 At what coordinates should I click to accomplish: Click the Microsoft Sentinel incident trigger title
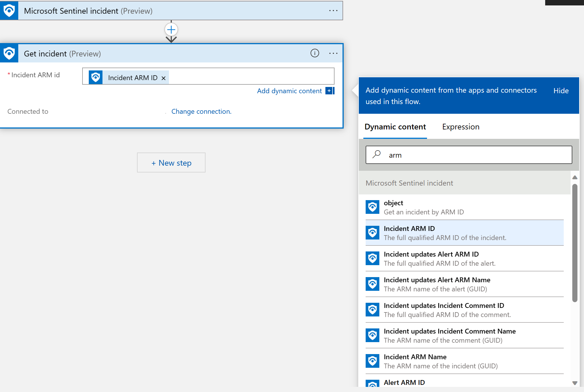pyautogui.click(x=88, y=11)
